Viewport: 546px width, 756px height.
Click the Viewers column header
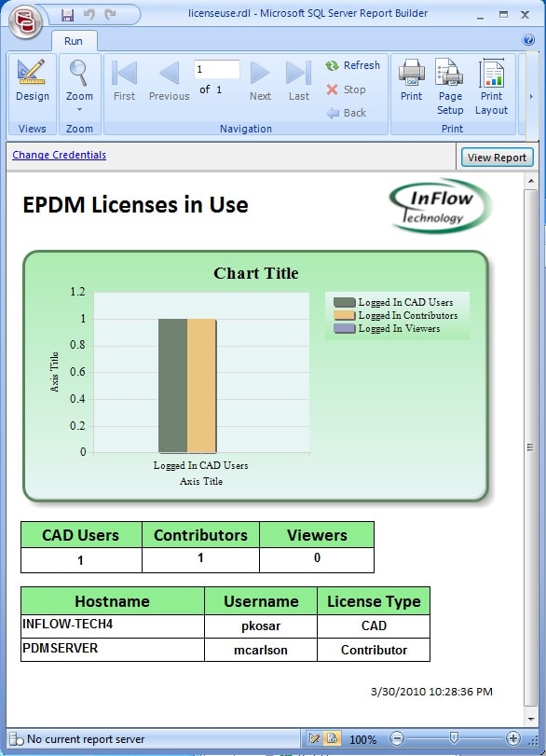pos(317,535)
